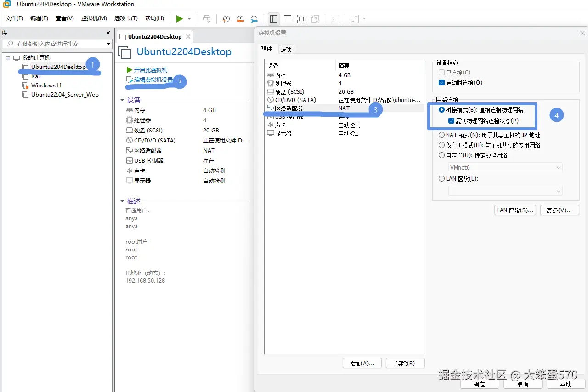Click the green Power On play icon
Image resolution: width=588 pixels, height=392 pixels.
(x=179, y=19)
